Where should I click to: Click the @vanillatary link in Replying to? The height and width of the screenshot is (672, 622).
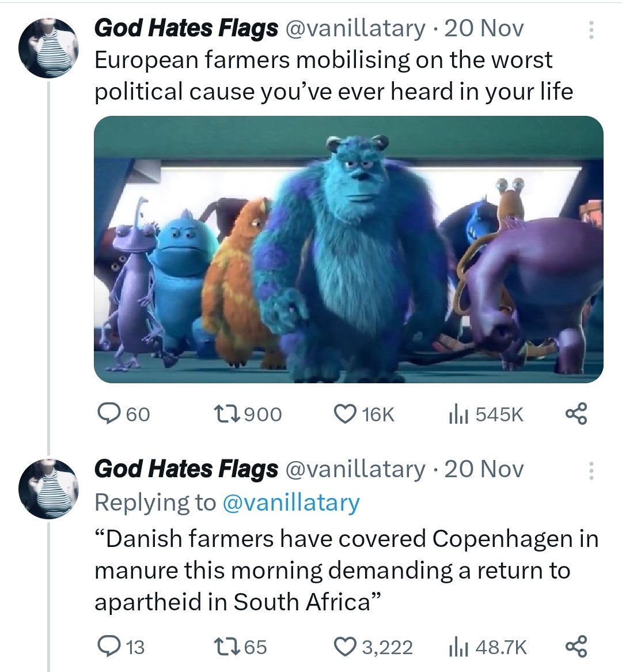(291, 503)
